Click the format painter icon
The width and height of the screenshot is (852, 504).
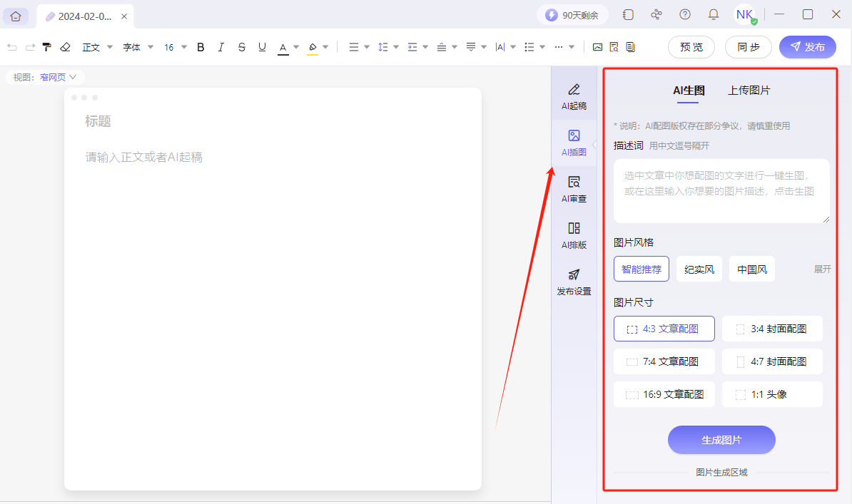pyautogui.click(x=47, y=47)
